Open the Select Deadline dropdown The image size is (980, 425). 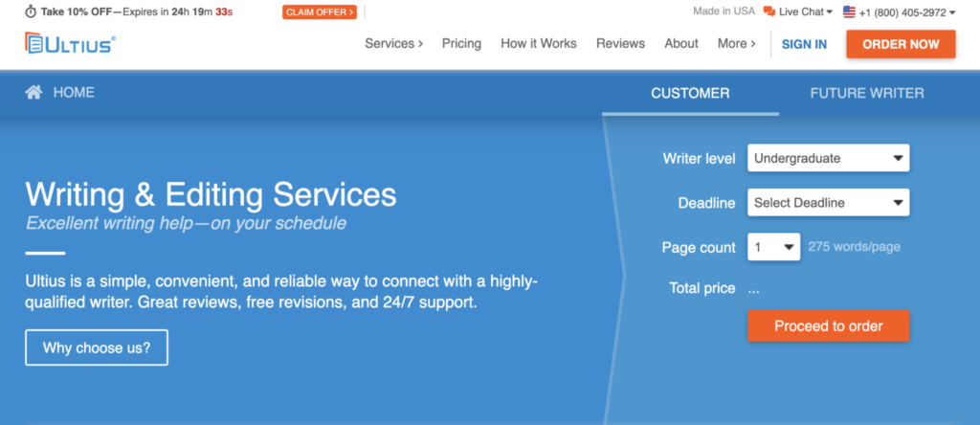point(828,203)
